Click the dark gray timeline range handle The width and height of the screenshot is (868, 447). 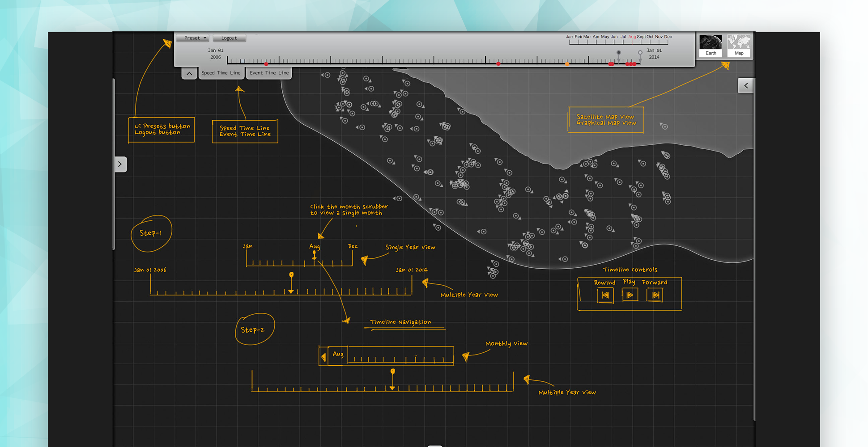click(x=619, y=53)
